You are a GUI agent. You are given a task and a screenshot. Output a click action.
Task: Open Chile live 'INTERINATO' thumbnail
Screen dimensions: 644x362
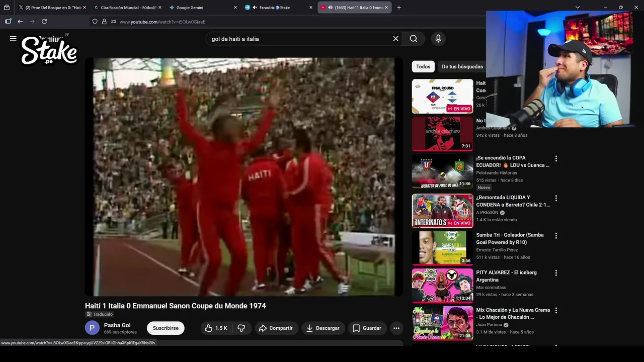tap(443, 211)
